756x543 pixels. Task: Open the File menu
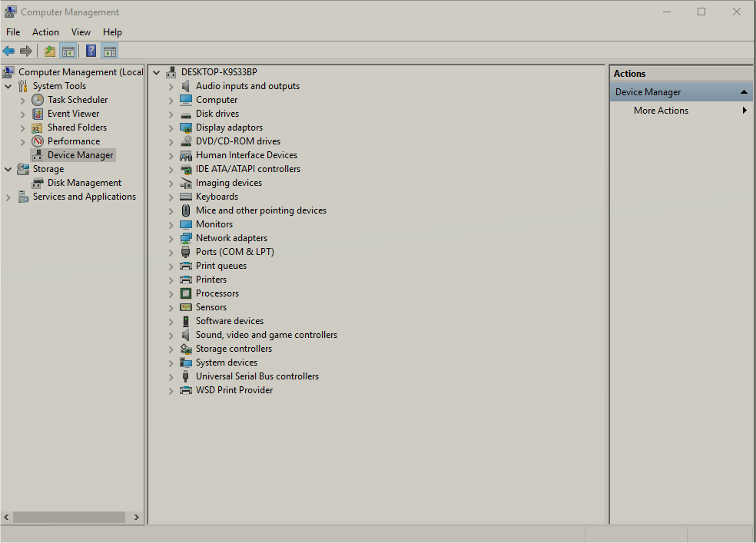pos(13,31)
